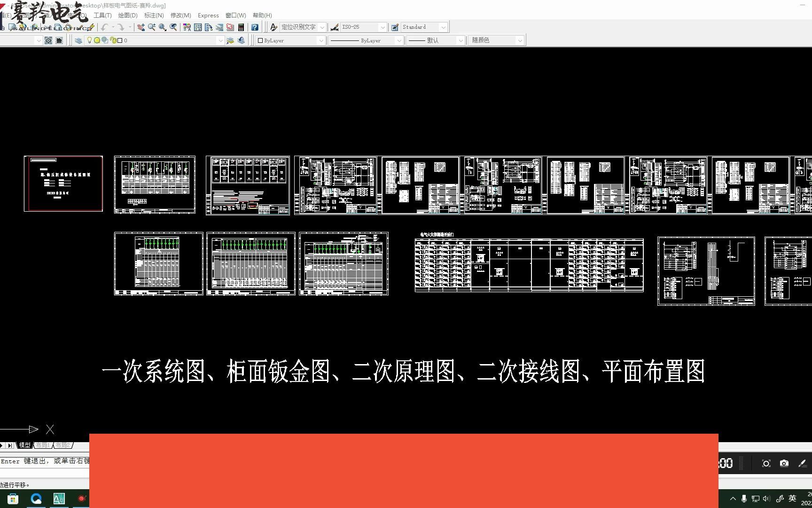
Task: Open the Sheet Set Manager icon
Action: (x=219, y=27)
